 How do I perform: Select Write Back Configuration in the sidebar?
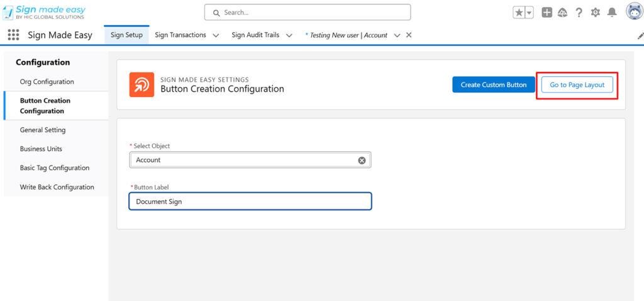[x=57, y=187]
